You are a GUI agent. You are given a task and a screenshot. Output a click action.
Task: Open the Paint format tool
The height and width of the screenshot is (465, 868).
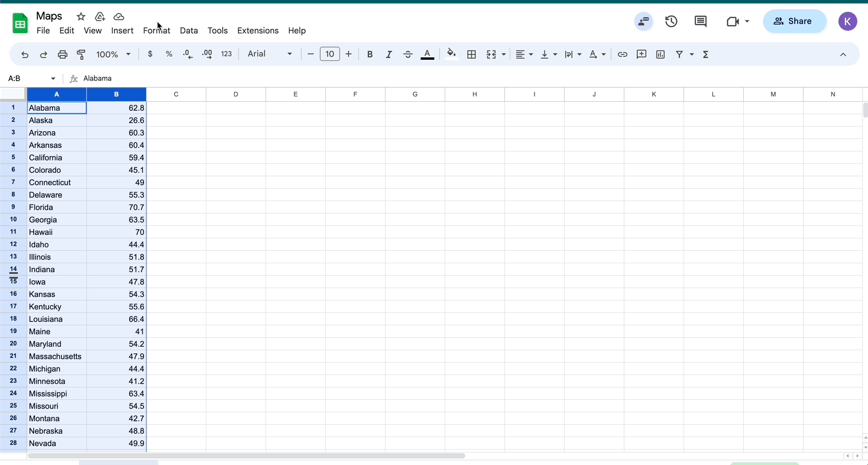(x=81, y=54)
